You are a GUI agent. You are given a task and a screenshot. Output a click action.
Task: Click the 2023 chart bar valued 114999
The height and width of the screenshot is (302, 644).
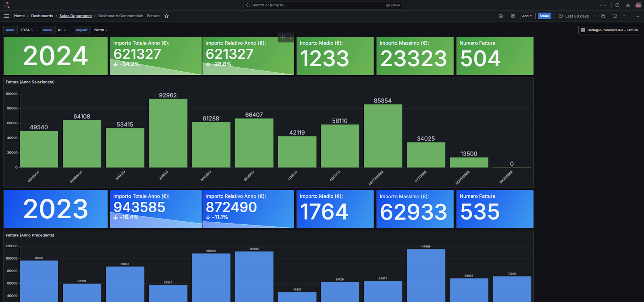[426, 275]
